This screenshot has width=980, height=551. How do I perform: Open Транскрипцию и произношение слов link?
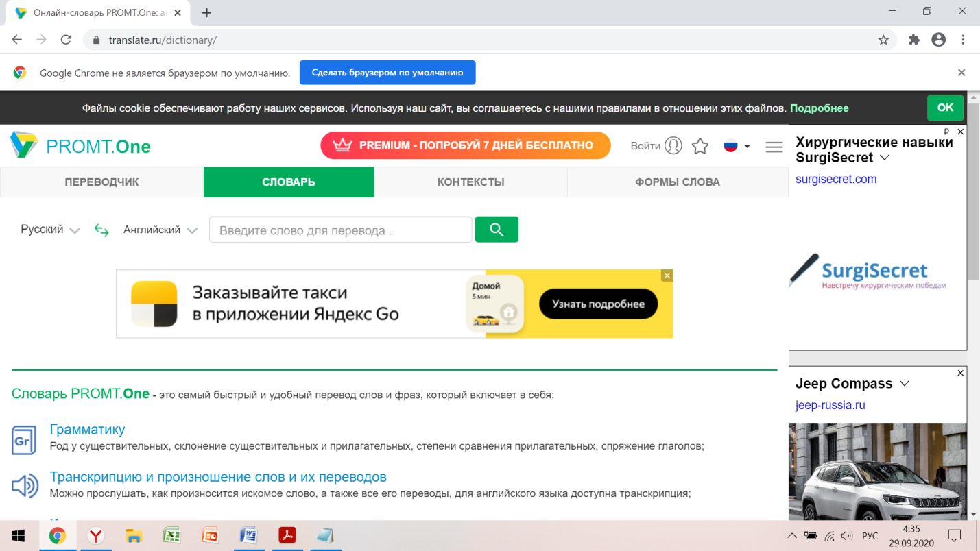point(218,477)
